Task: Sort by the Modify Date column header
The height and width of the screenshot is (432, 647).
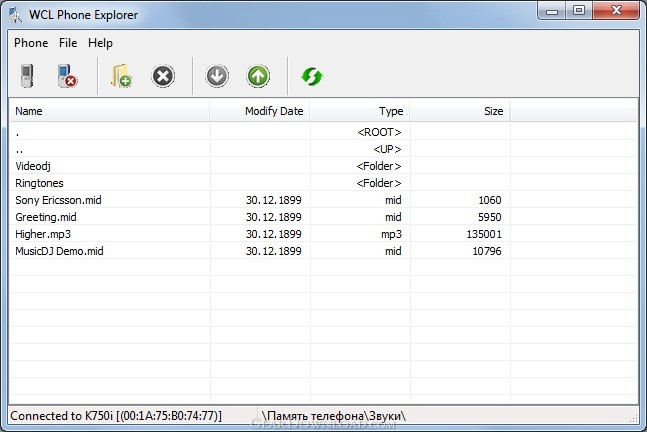Action: pyautogui.click(x=260, y=111)
